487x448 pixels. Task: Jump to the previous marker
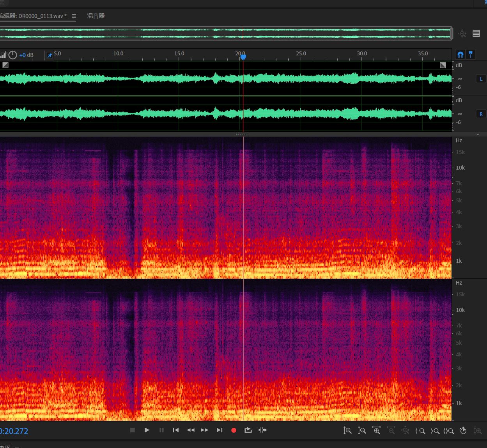[176, 430]
